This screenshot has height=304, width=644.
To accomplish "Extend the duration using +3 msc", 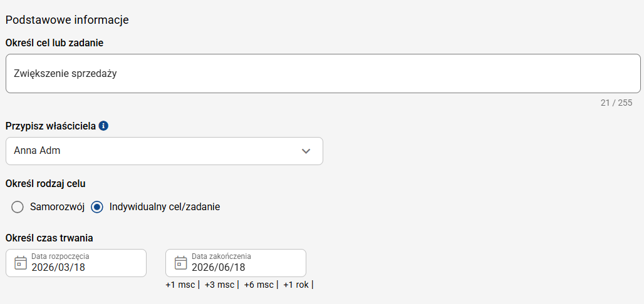I will pyautogui.click(x=219, y=285).
